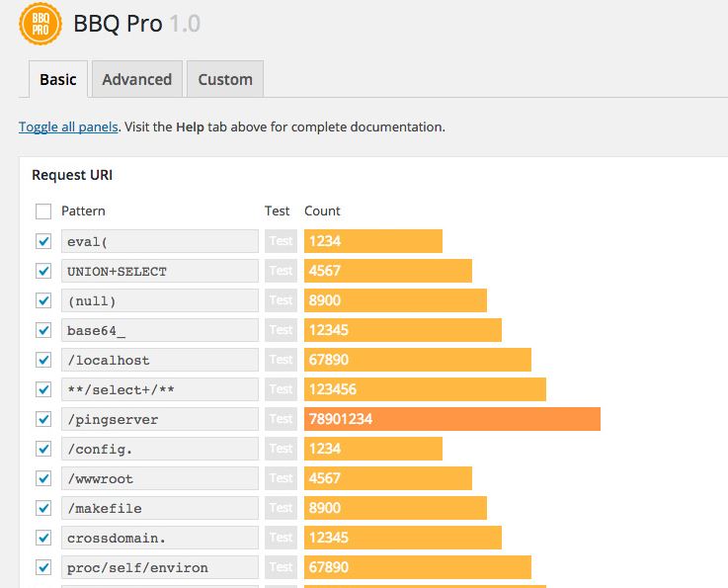This screenshot has width=728, height=588.
Task: Open the Advanced tab
Action: point(137,79)
